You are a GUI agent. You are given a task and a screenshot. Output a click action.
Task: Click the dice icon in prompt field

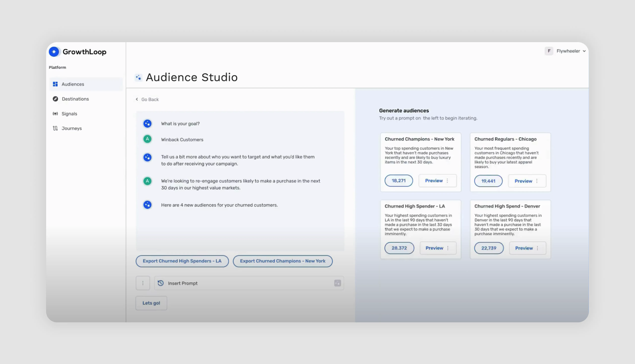point(337,283)
